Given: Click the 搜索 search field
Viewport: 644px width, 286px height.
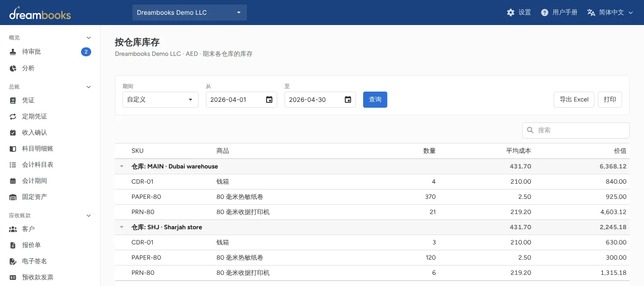Looking at the screenshot, I should 576,130.
